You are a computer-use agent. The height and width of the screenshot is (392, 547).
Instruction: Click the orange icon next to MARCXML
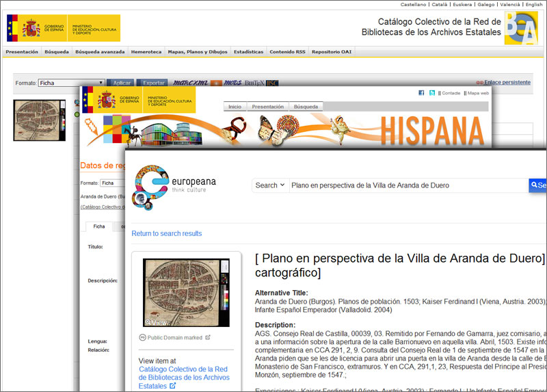click(216, 83)
